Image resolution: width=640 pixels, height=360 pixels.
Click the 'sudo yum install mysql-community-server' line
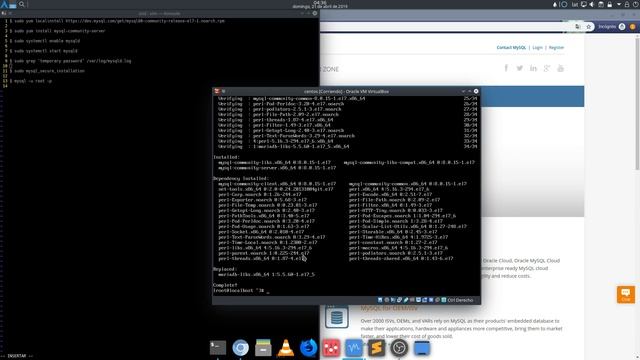pyautogui.click(x=60, y=31)
